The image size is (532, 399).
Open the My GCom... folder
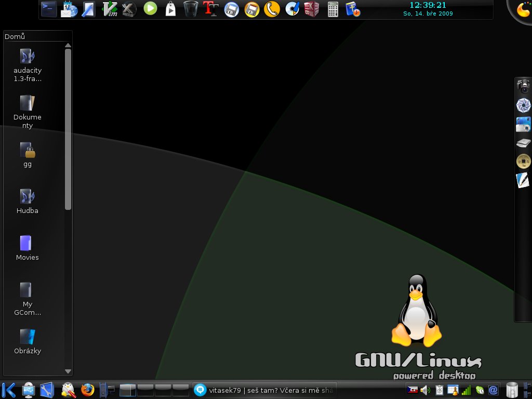coord(27,299)
